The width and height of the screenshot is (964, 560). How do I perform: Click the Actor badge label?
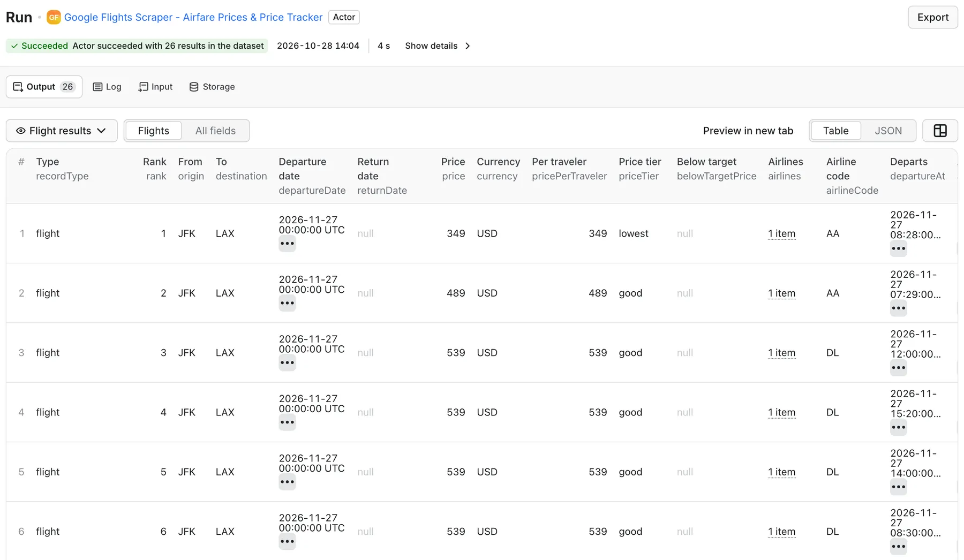(x=344, y=17)
